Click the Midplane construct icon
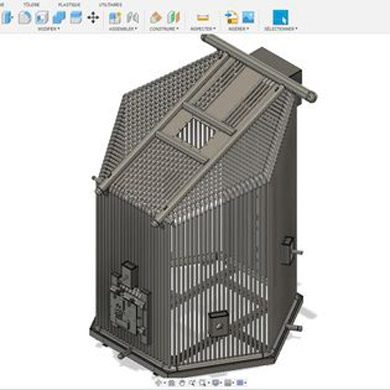The height and width of the screenshot is (390, 390). coord(173,17)
